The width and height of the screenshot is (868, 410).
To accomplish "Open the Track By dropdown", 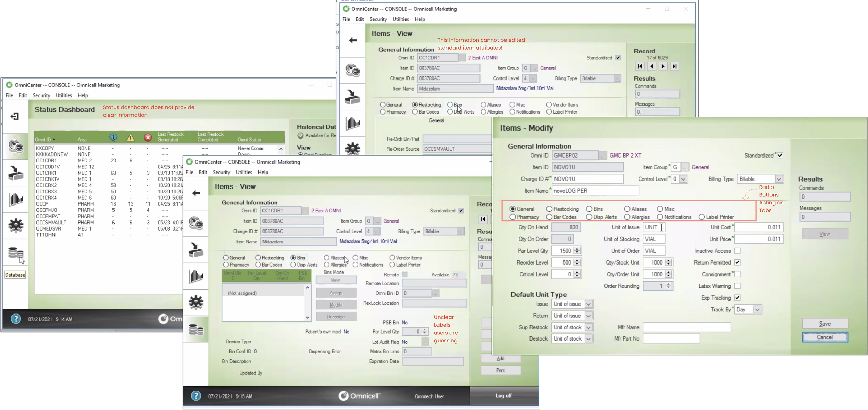I will (x=757, y=310).
